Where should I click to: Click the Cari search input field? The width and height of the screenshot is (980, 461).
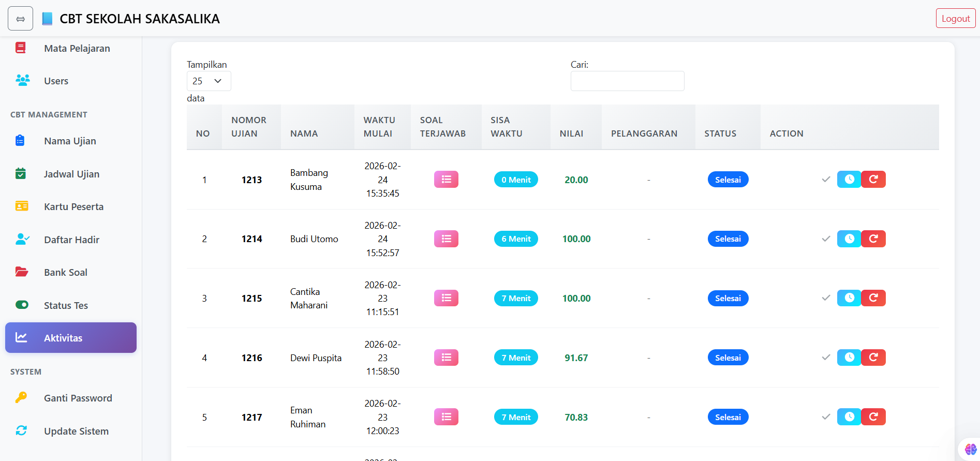pyautogui.click(x=627, y=81)
